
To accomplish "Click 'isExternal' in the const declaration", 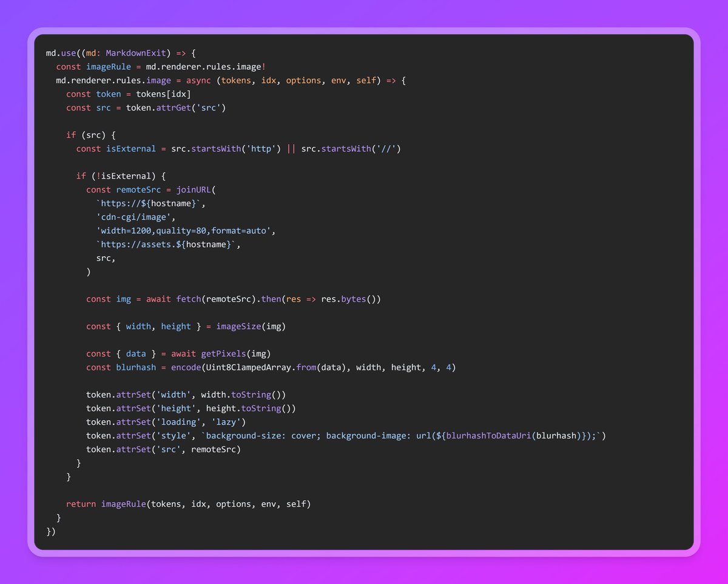I will pos(131,149).
